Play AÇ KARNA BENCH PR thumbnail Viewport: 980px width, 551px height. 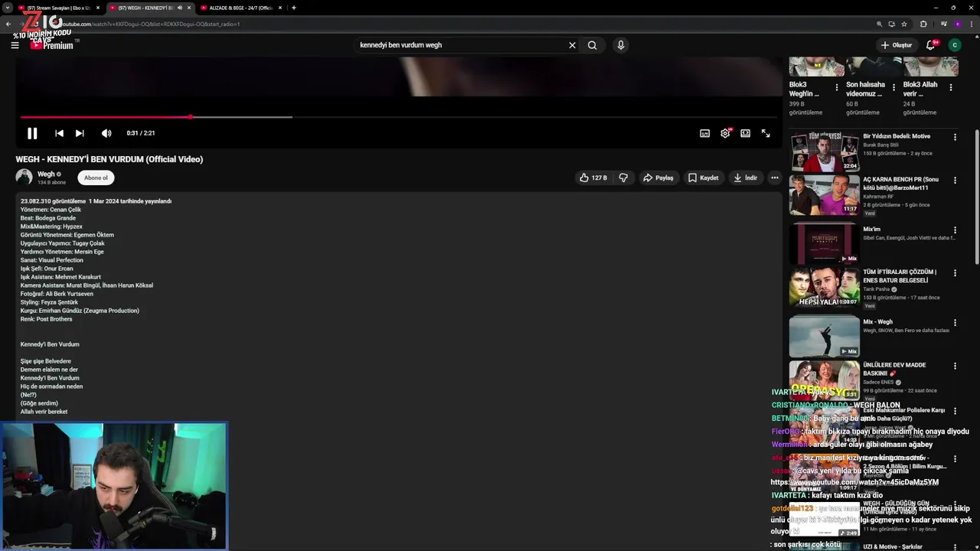[x=825, y=194]
